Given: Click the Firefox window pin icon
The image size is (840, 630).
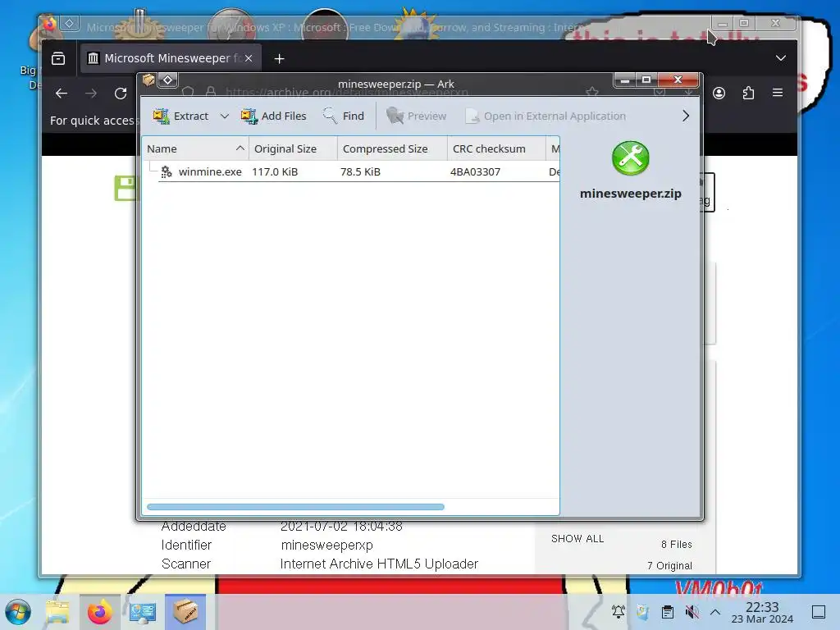Looking at the screenshot, I should click(x=70, y=24).
